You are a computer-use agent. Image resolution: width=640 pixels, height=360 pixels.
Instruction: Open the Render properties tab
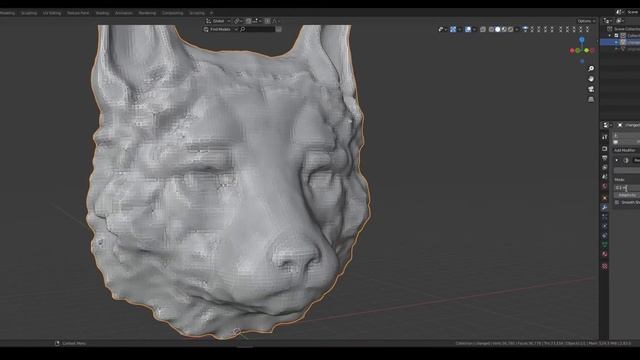pyautogui.click(x=605, y=149)
